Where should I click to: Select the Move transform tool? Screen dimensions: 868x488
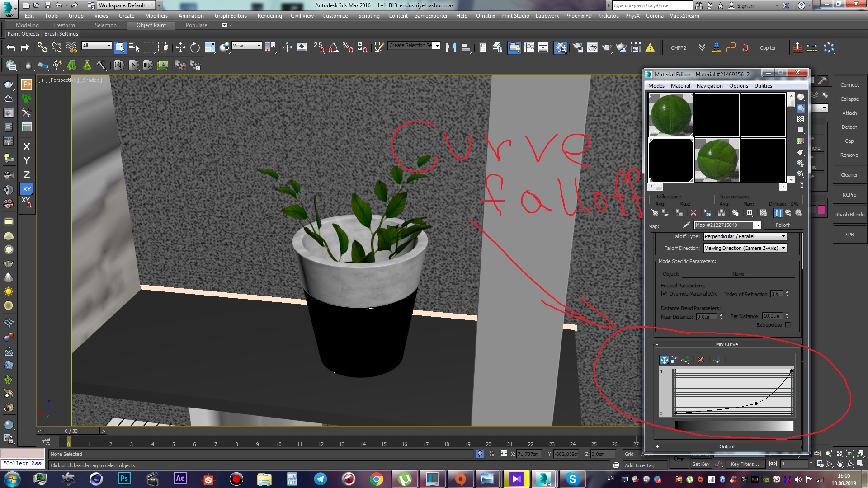(x=180, y=47)
